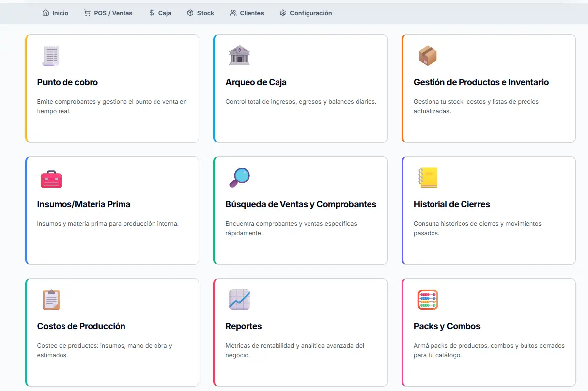Open the Configuración menu item
Image resolution: width=588 pixels, height=391 pixels.
(x=306, y=13)
